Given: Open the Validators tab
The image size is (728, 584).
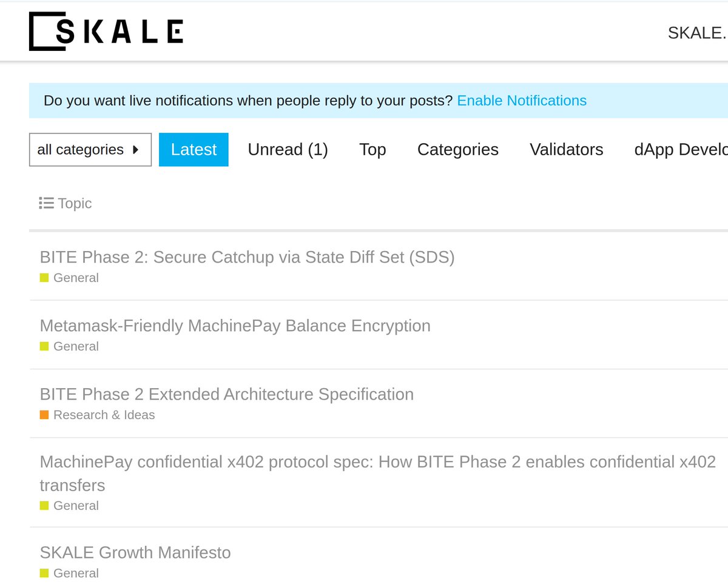Looking at the screenshot, I should click(x=567, y=149).
